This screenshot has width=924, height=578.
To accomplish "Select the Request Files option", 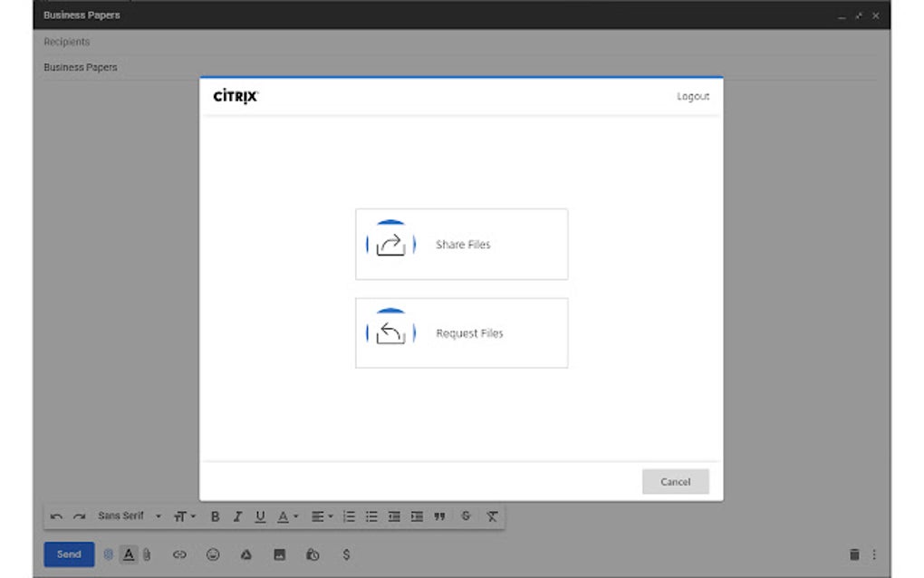I will pyautogui.click(x=462, y=332).
